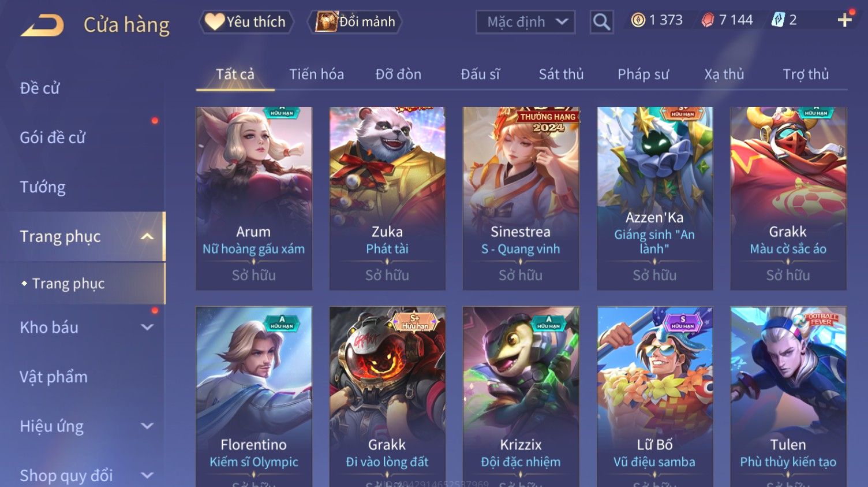
Task: Select the Tiến hóa tab
Action: click(316, 74)
